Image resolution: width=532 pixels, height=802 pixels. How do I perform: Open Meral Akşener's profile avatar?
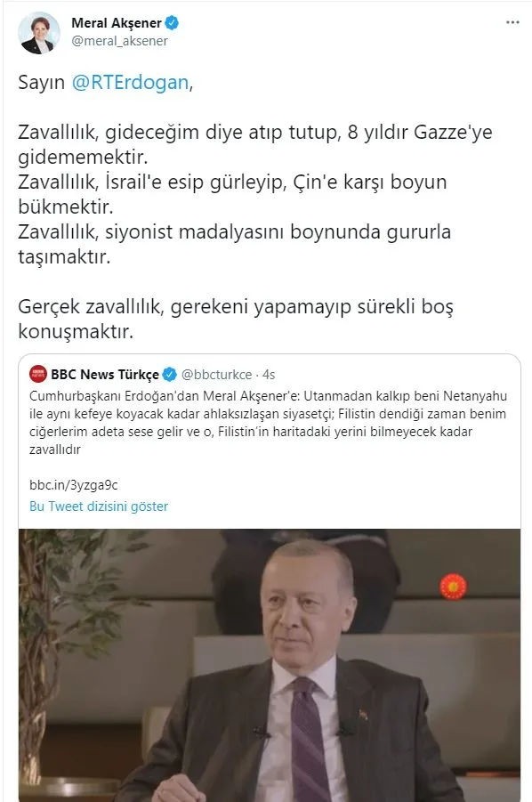coord(39,32)
